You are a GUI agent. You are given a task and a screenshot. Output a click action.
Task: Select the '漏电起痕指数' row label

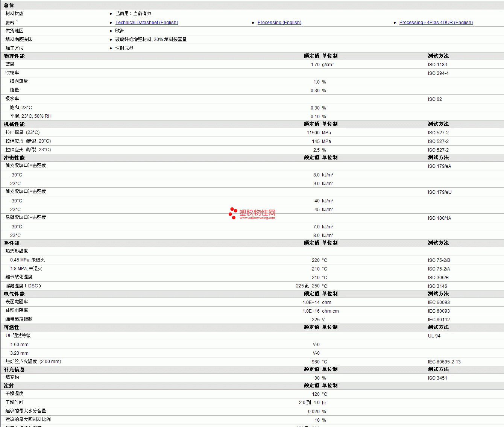pyautogui.click(x=19, y=319)
